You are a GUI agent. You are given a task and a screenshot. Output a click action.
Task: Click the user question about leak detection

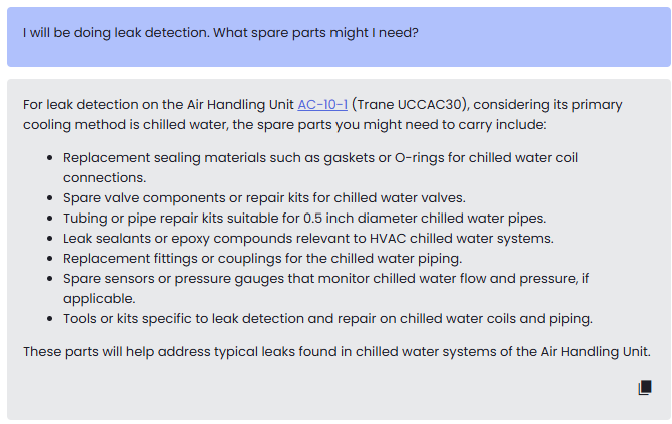click(221, 32)
